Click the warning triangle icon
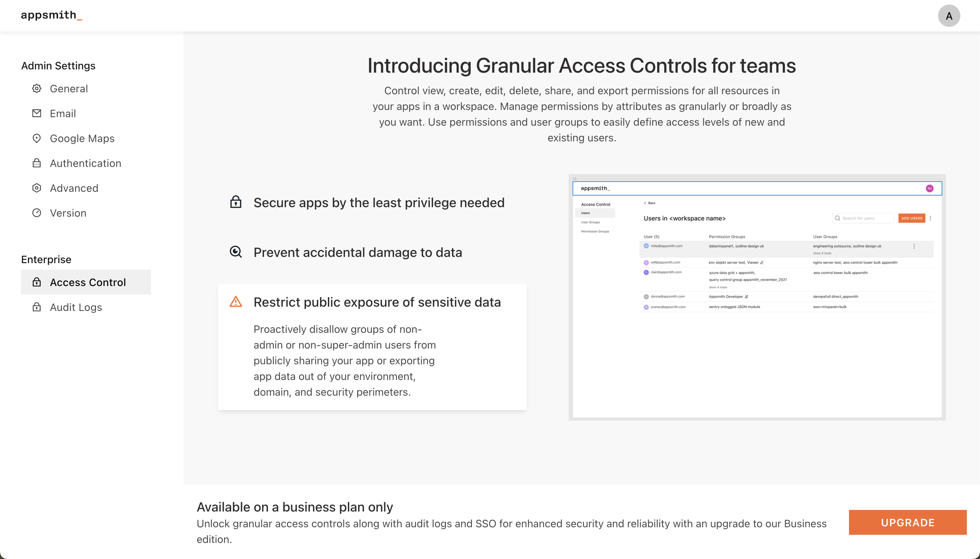Image resolution: width=980 pixels, height=559 pixels. click(x=236, y=302)
